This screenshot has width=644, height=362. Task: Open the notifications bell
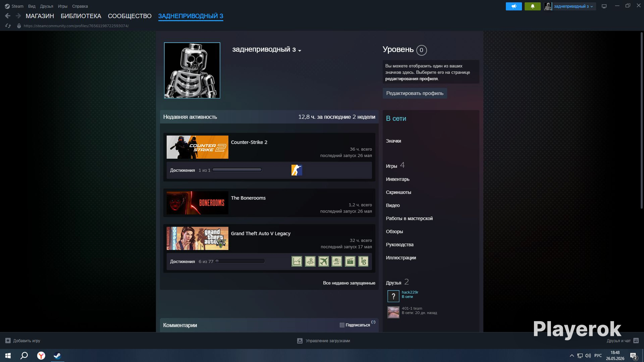(x=533, y=6)
